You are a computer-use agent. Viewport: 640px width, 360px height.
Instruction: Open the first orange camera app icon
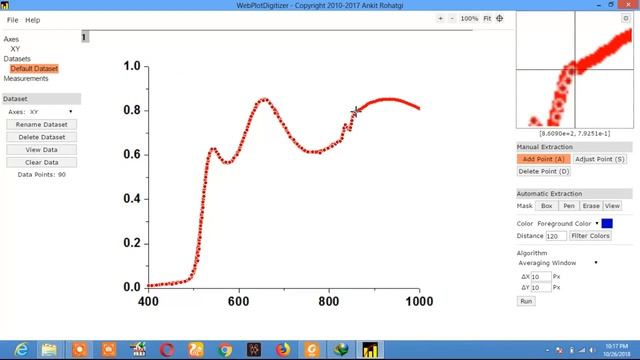tap(80, 350)
